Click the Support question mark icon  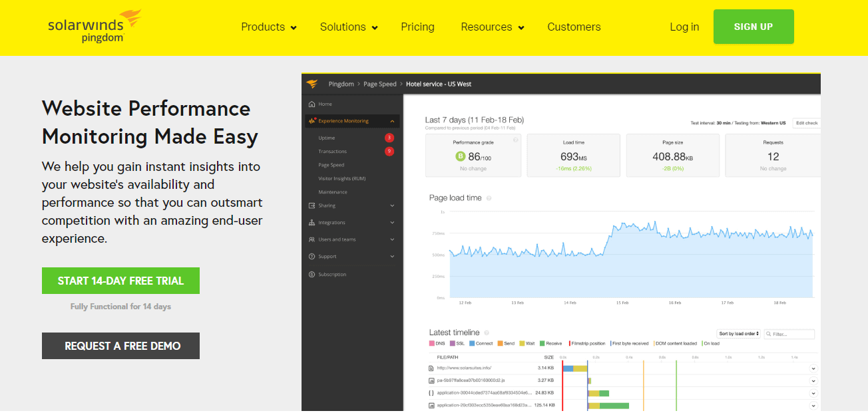click(312, 257)
